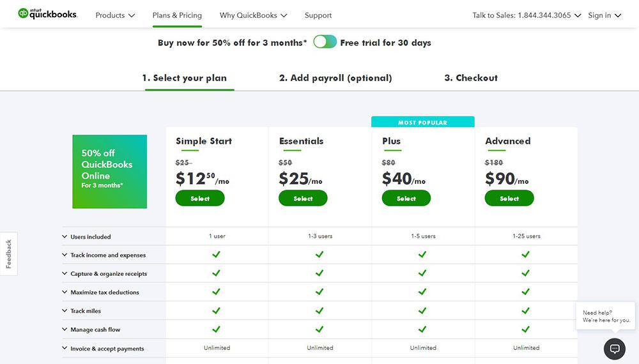Go to Plans & Pricing tab
Viewport: 639px width, 364px height.
click(x=177, y=15)
